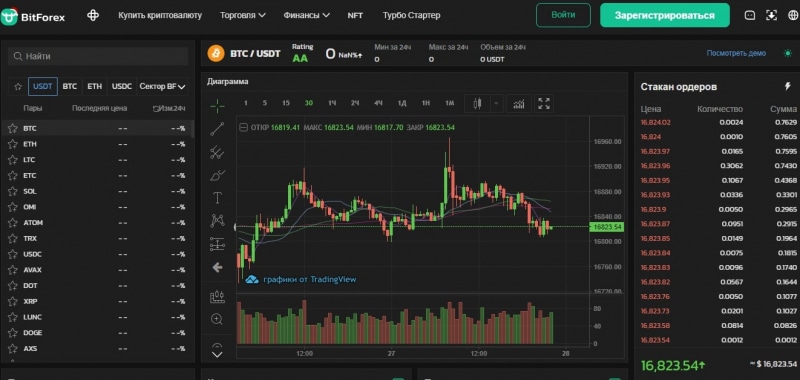Viewport: 800px width, 380px height.
Task: Select the trend line drawing tool
Action: tap(217, 129)
